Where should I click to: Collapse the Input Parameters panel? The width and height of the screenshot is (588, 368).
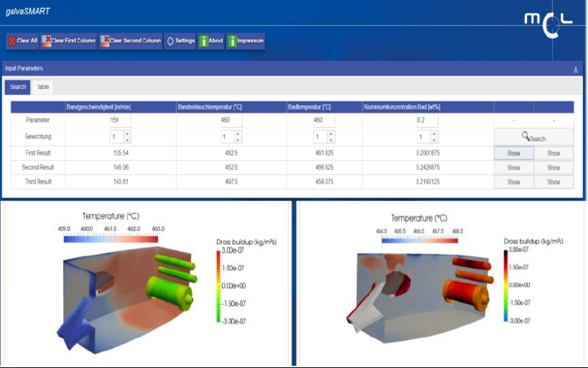[x=576, y=69]
